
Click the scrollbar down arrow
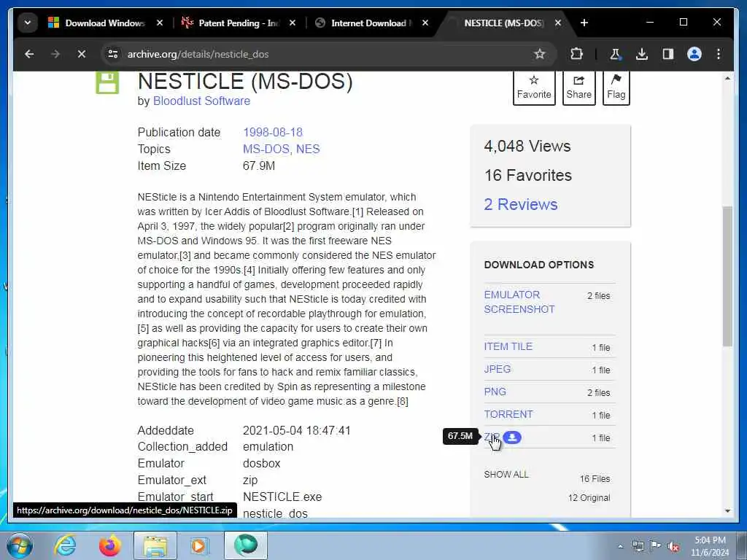point(727,511)
